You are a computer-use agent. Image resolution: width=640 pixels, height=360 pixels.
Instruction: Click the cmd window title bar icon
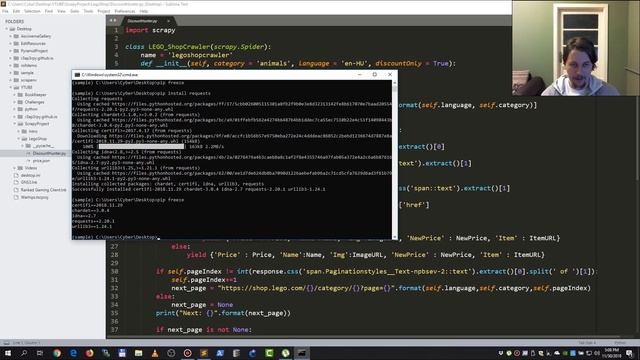pos(77,75)
